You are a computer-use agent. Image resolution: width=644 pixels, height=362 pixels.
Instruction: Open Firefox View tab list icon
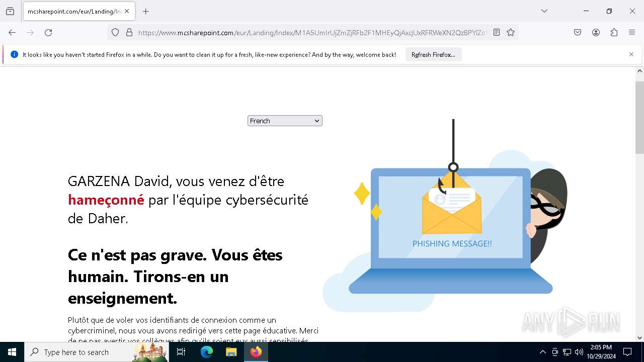[x=10, y=11]
